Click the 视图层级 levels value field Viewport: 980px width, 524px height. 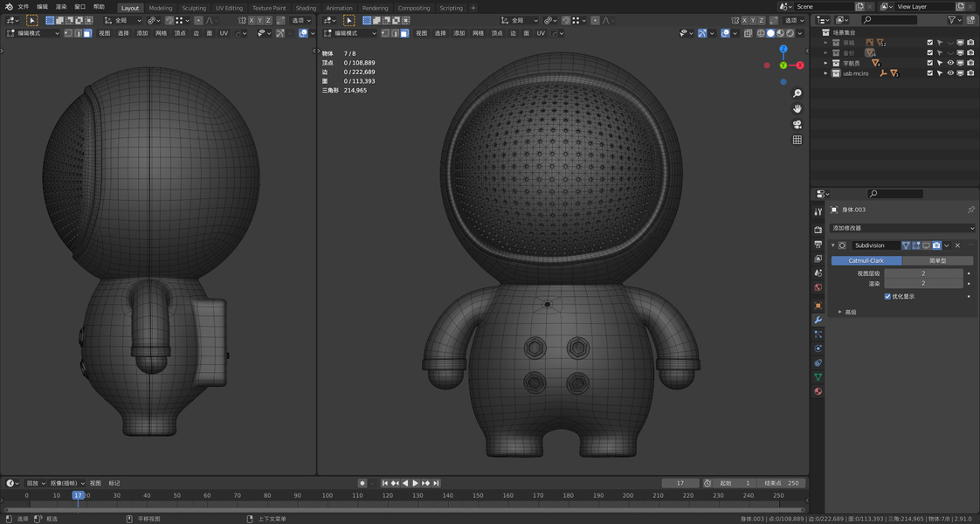coord(923,273)
